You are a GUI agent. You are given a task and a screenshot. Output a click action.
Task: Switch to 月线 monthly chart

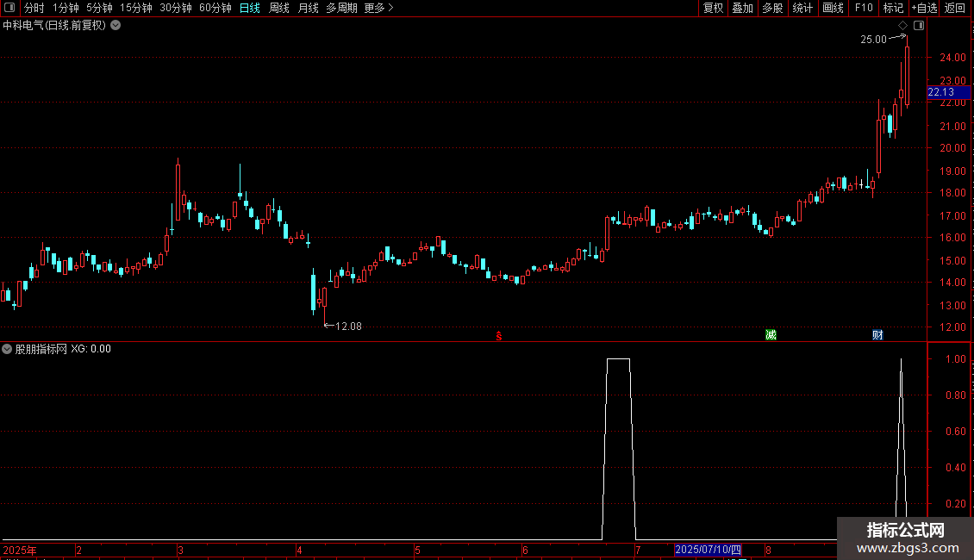point(308,8)
